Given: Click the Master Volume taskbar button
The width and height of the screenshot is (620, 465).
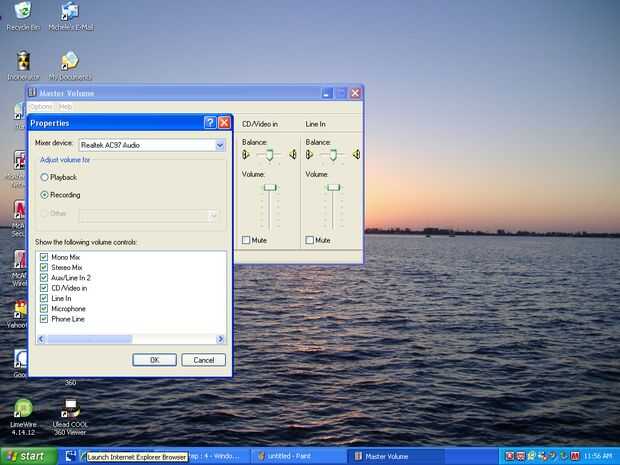Looking at the screenshot, I should click(x=395, y=456).
